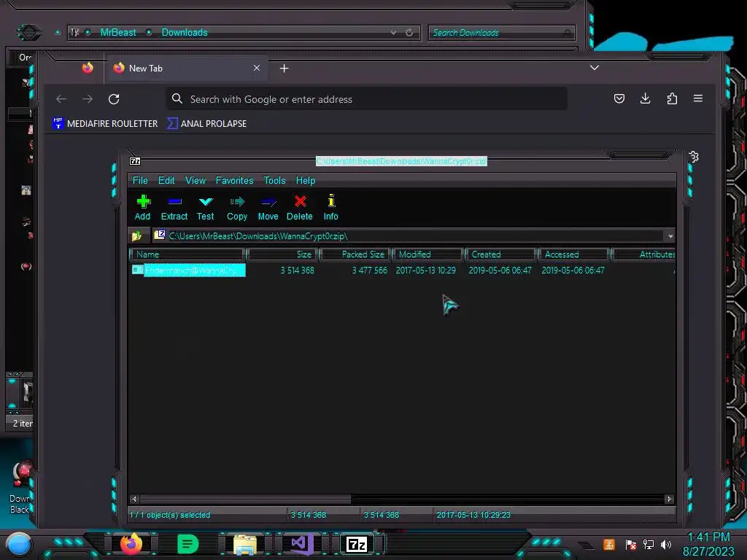Go back in Firefox
The width and height of the screenshot is (747, 560).
61,99
